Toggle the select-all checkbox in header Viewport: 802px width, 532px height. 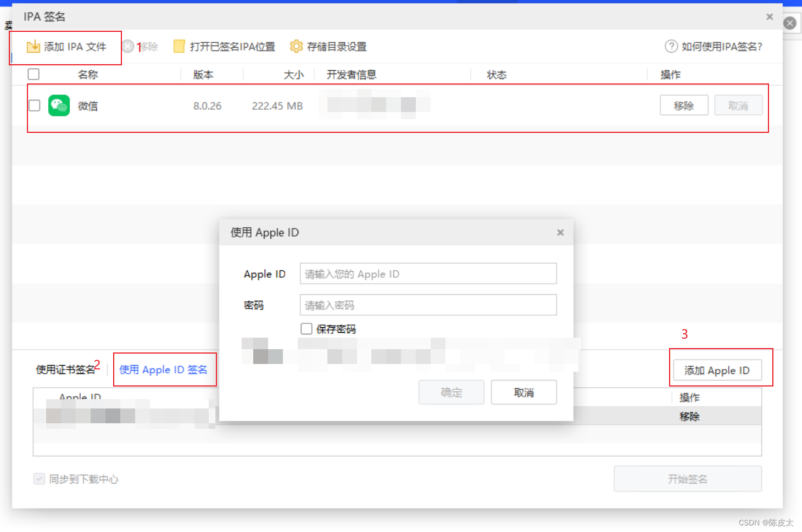34,74
